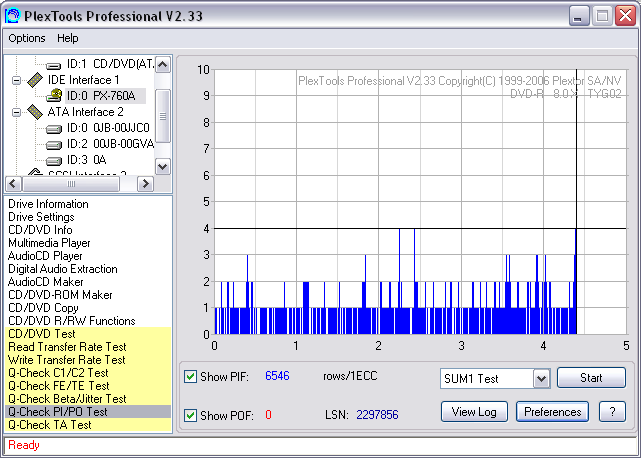
Task: Open Digital Audio Extraction
Action: [x=63, y=269]
